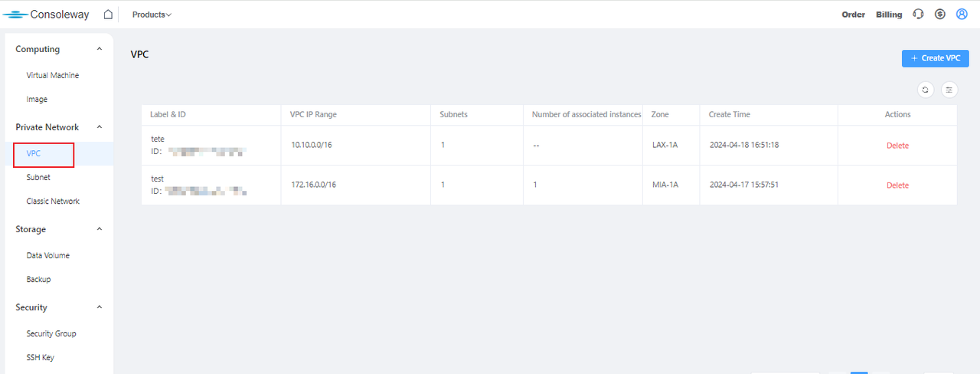Click the Create VPC button

pyautogui.click(x=935, y=58)
